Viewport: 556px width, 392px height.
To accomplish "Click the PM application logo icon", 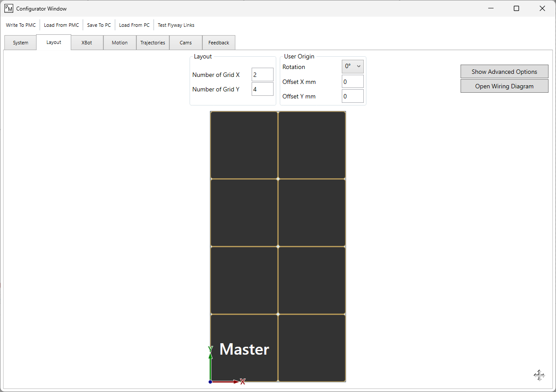I will (9, 8).
